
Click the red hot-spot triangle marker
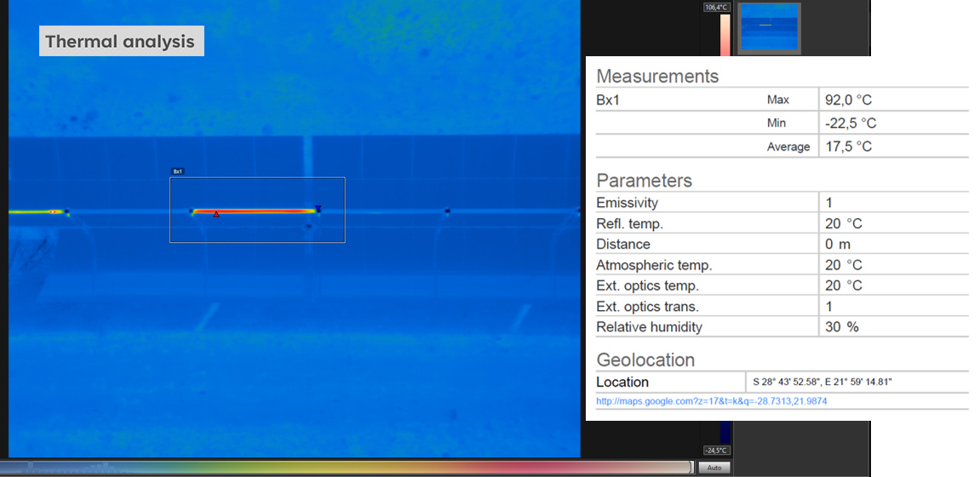(x=216, y=215)
